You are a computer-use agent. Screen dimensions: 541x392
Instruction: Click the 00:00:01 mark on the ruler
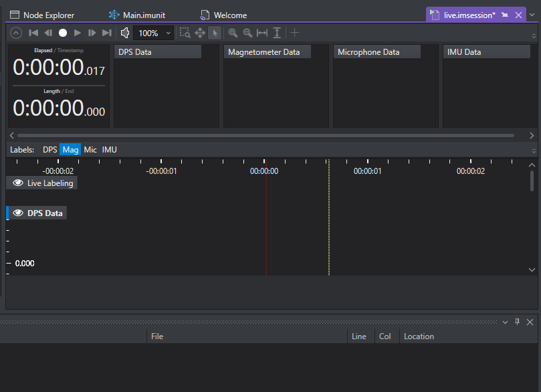point(367,171)
